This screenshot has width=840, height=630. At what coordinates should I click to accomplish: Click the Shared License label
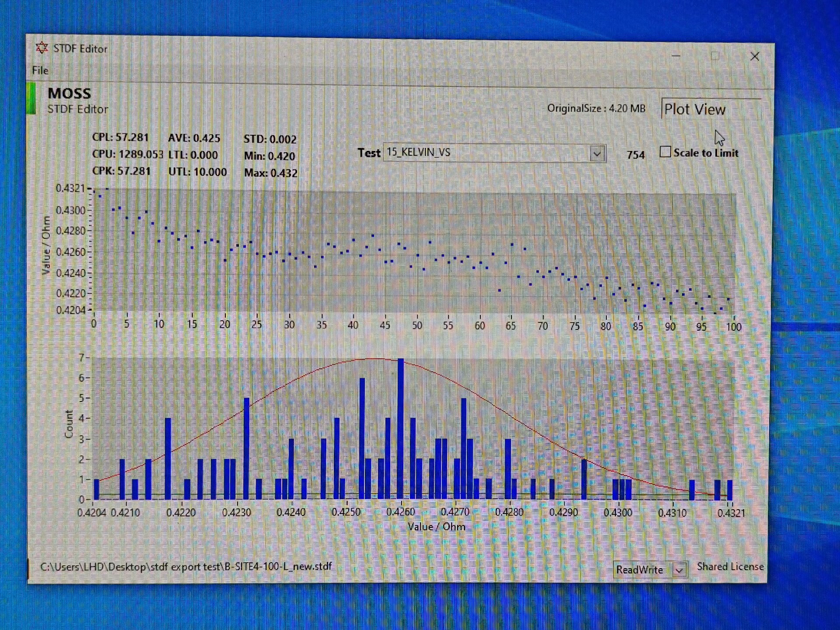[x=730, y=567]
